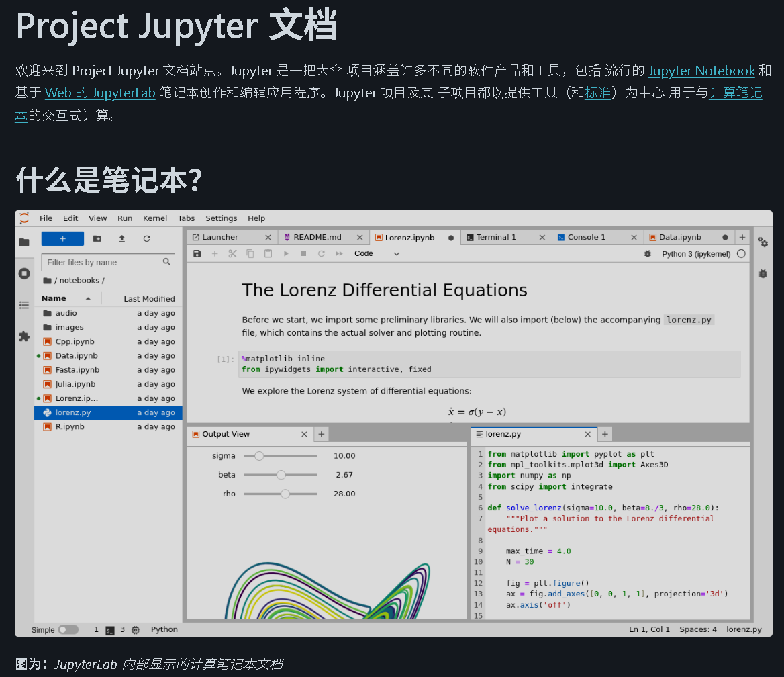Click the blue new launcher plus button
The height and width of the screenshot is (677, 784).
[x=62, y=238]
